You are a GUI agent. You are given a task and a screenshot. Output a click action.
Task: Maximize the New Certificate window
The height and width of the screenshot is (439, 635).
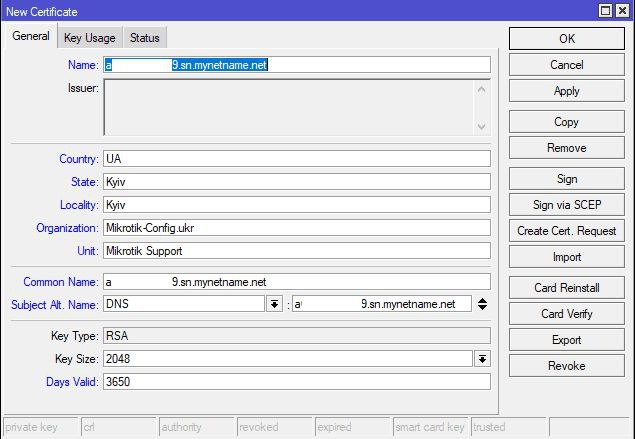pyautogui.click(x=605, y=11)
